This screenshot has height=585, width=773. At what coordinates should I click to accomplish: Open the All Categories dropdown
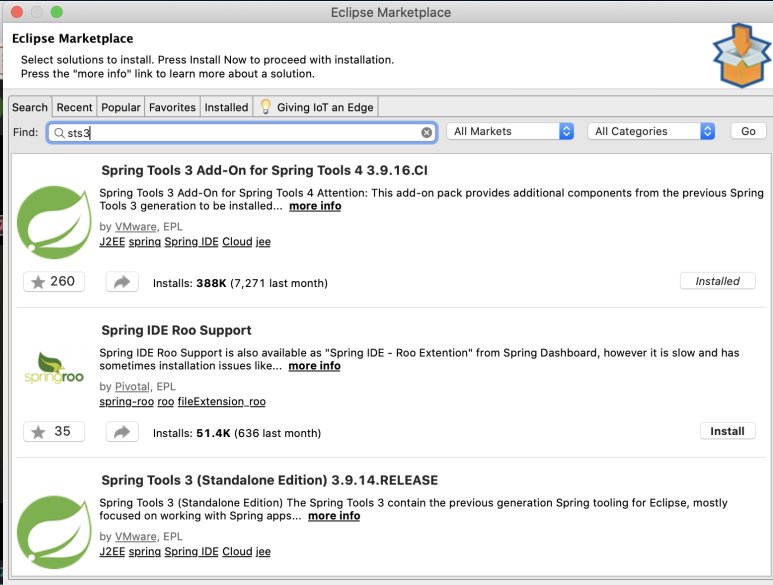[x=651, y=131]
